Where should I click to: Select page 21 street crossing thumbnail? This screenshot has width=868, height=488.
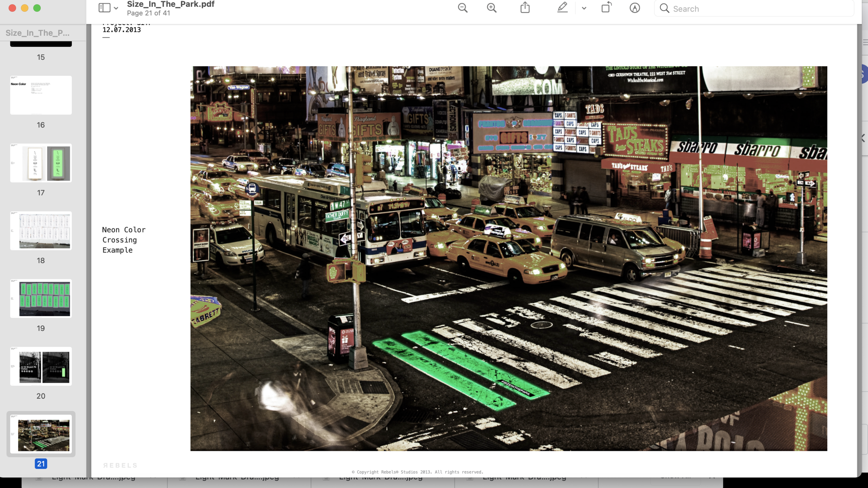(41, 434)
